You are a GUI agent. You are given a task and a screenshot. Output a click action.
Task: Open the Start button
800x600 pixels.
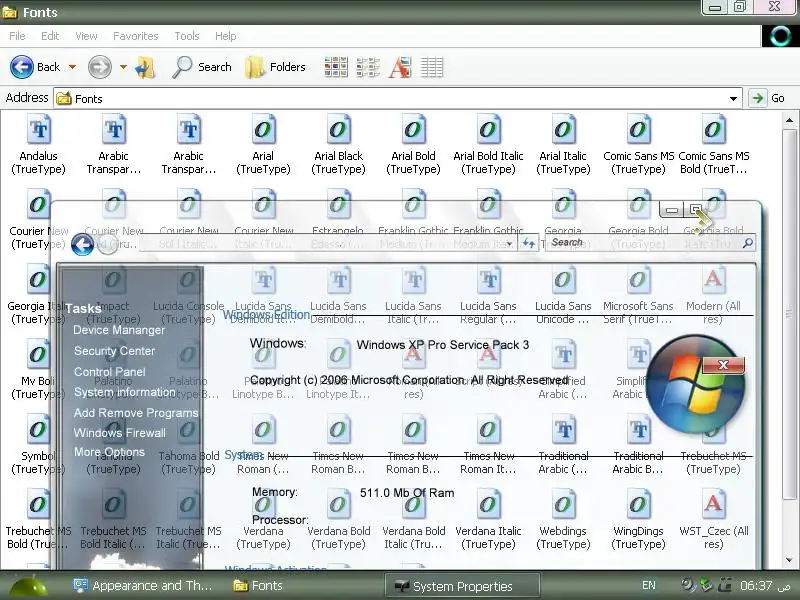[x=29, y=586]
